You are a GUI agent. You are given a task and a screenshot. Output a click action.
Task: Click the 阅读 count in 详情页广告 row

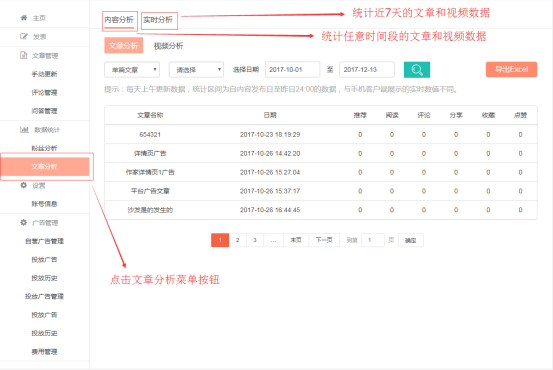[392, 153]
